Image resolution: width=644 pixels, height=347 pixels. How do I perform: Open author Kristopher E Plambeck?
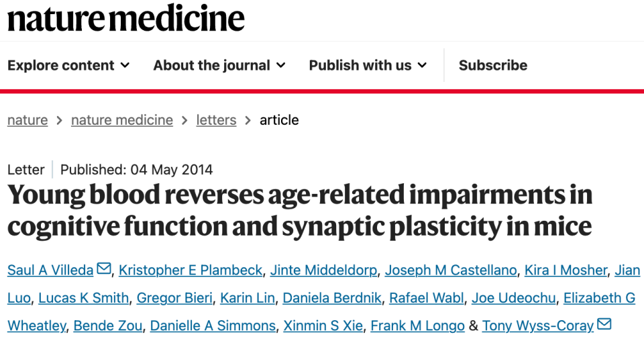191,270
